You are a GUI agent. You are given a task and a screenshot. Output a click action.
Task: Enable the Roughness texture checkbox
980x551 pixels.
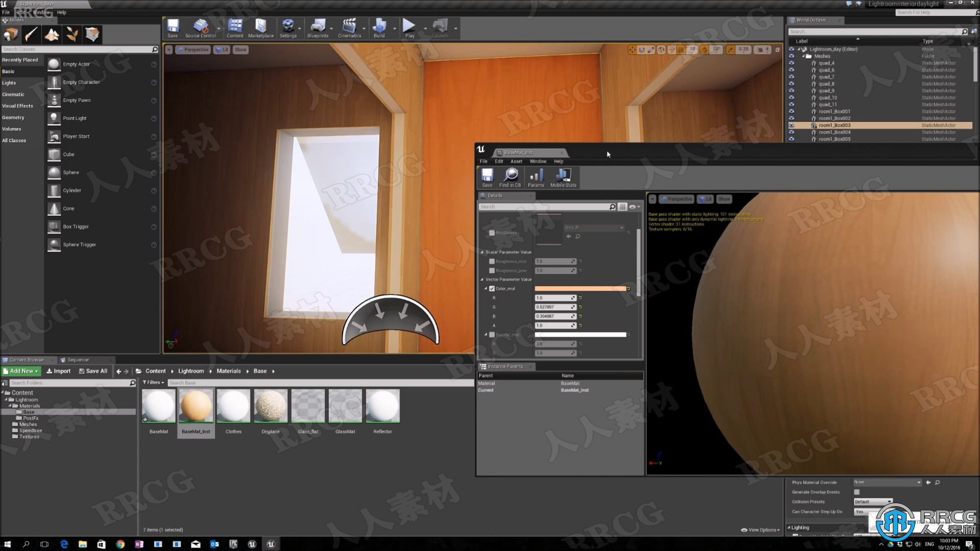(x=492, y=233)
